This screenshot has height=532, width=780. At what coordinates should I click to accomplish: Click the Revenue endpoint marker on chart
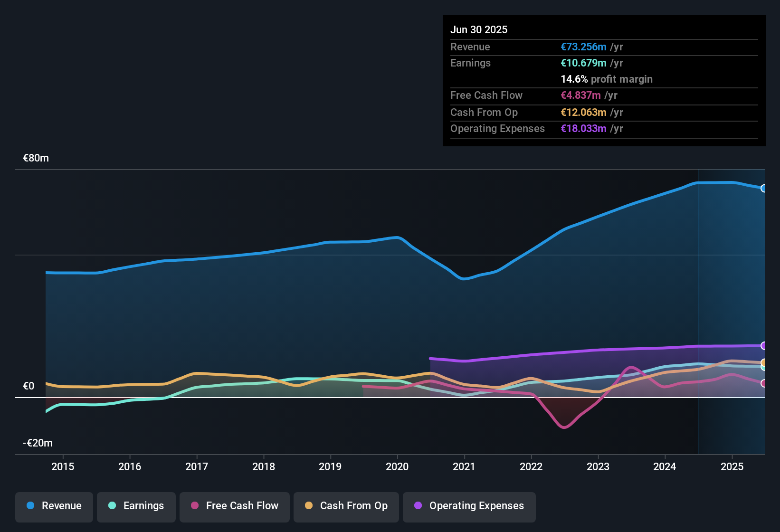tap(764, 188)
